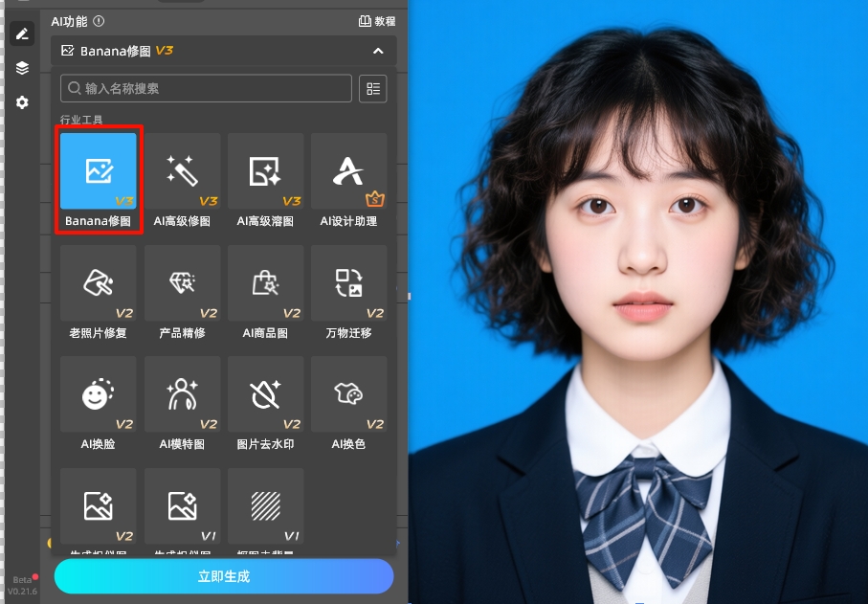Collapse the Banana修图 dropdown chevron
The height and width of the screenshot is (604, 868).
(x=378, y=51)
